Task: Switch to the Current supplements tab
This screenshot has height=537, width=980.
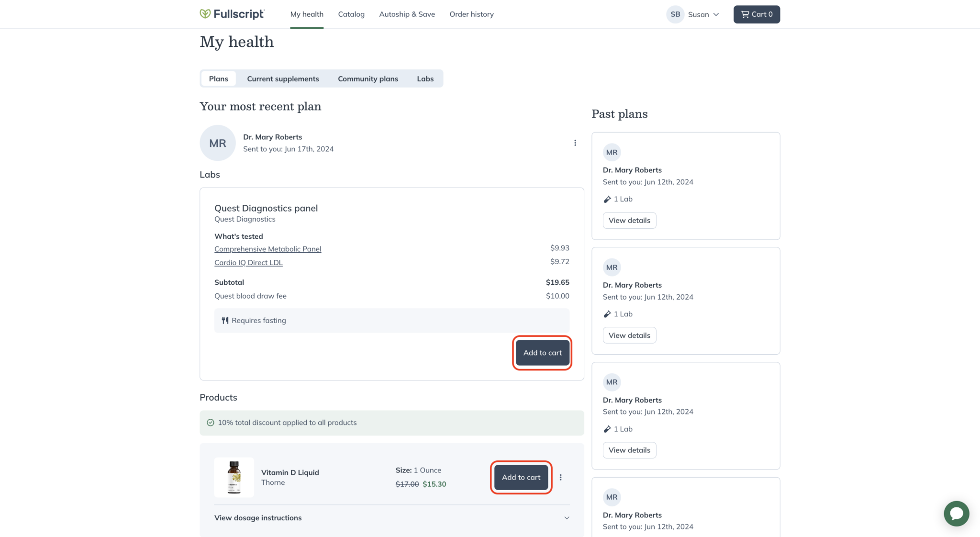Action: (283, 78)
